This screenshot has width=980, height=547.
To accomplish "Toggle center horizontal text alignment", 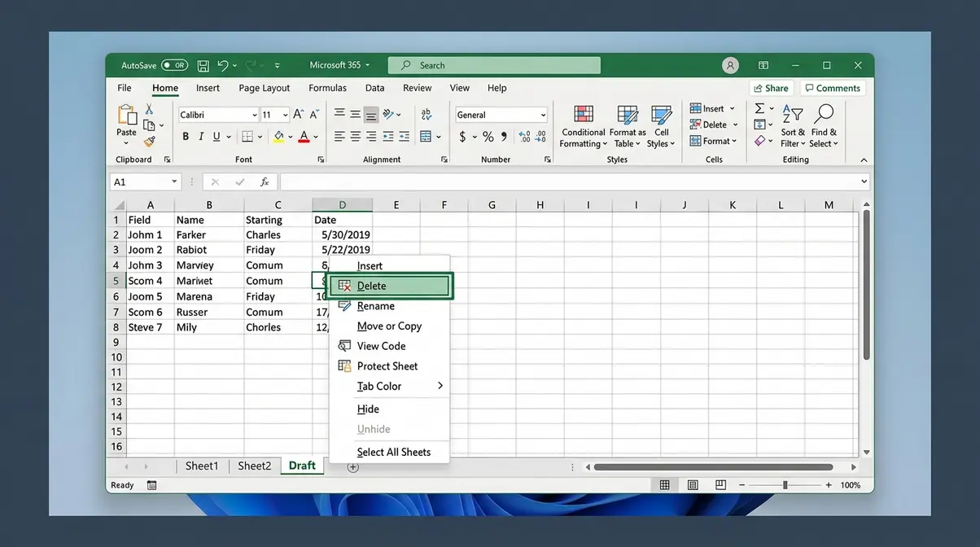I will tap(356, 137).
